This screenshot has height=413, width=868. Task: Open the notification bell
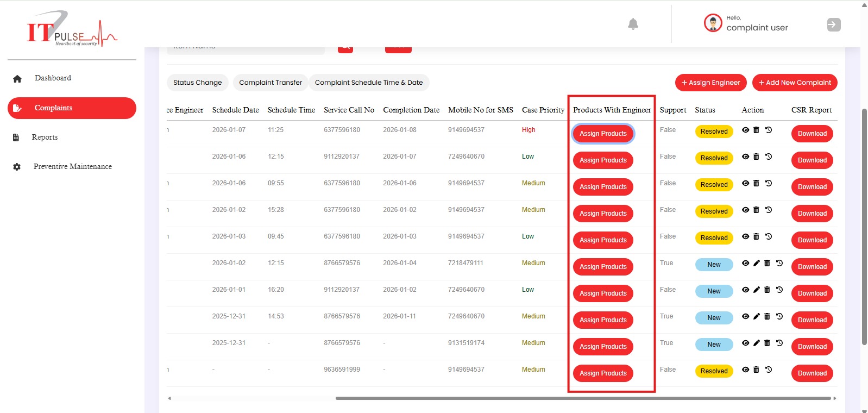pyautogui.click(x=633, y=24)
